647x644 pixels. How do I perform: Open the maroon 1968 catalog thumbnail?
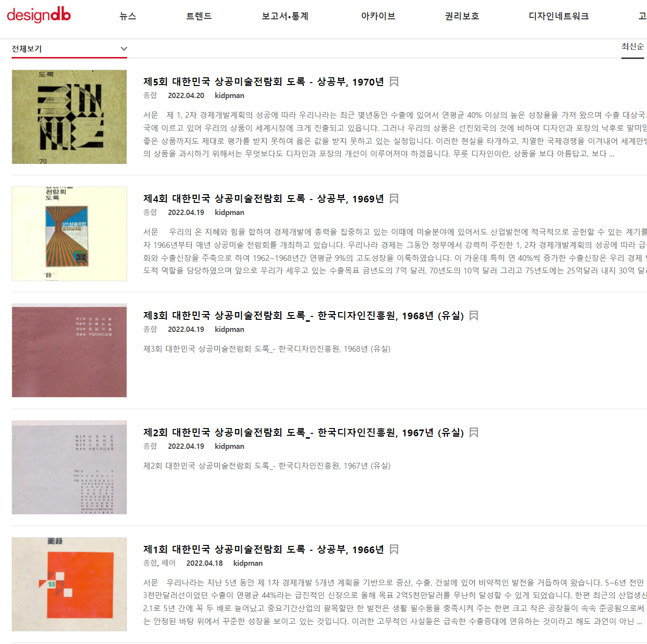(x=69, y=350)
